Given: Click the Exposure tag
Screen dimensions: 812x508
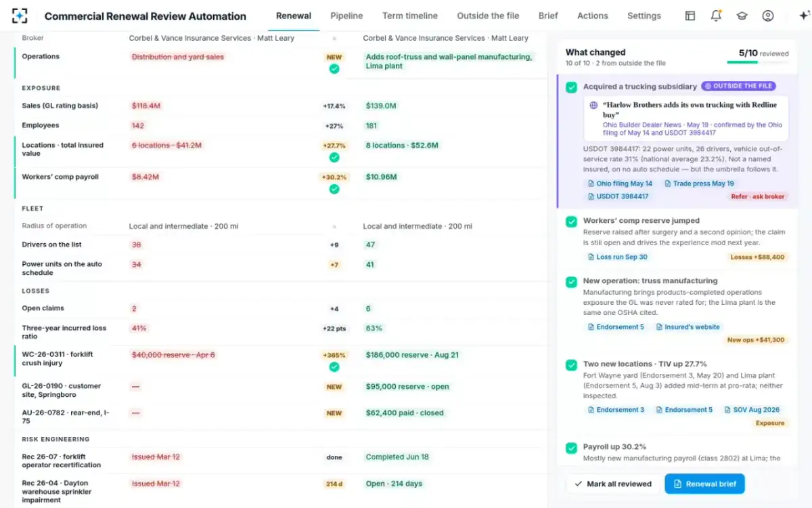Looking at the screenshot, I should click(770, 423).
